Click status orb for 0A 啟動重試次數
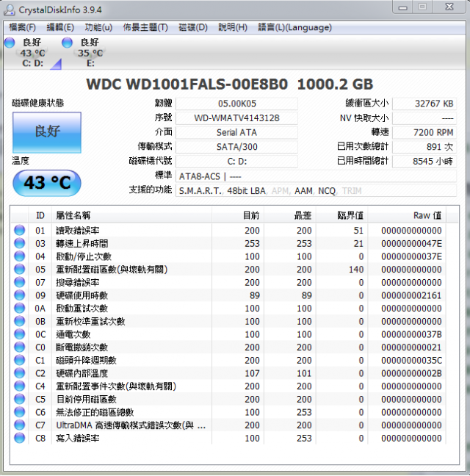The image size is (470, 476). tap(19, 308)
